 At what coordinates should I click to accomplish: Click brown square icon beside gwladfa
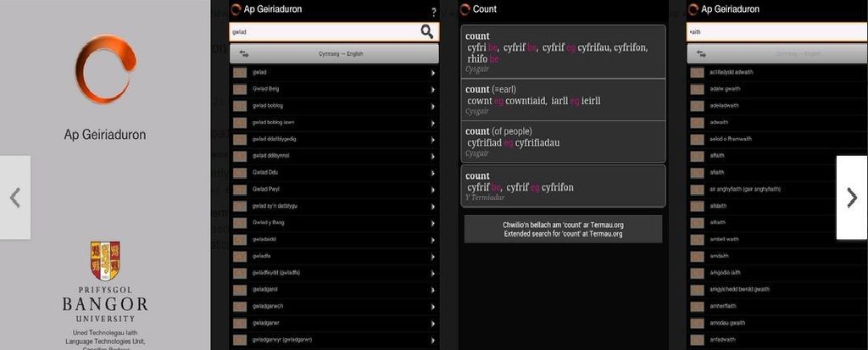coord(240,257)
